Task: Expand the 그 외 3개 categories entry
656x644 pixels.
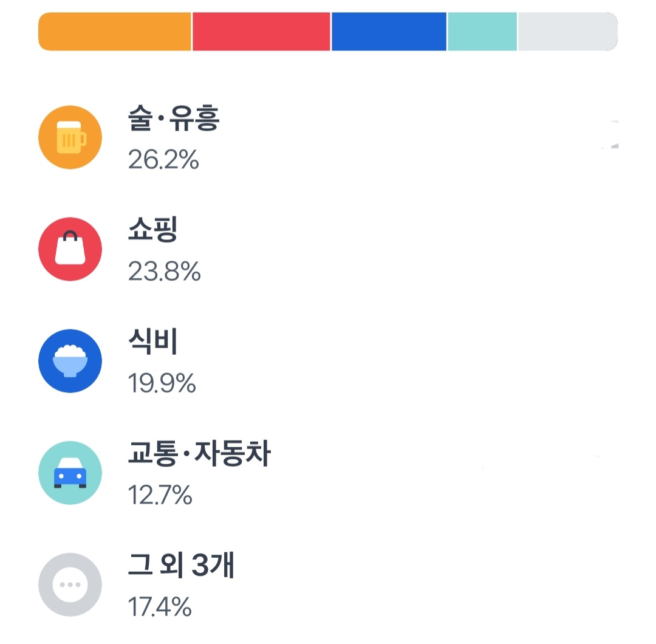Action: pyautogui.click(x=181, y=565)
